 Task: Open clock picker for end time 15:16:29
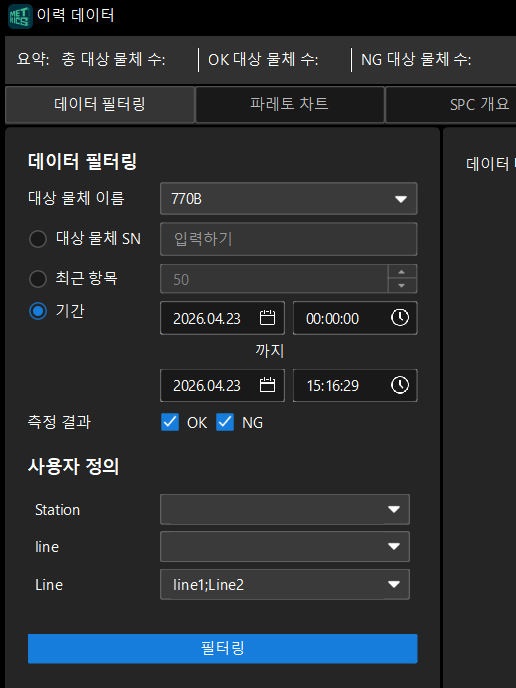click(x=400, y=385)
